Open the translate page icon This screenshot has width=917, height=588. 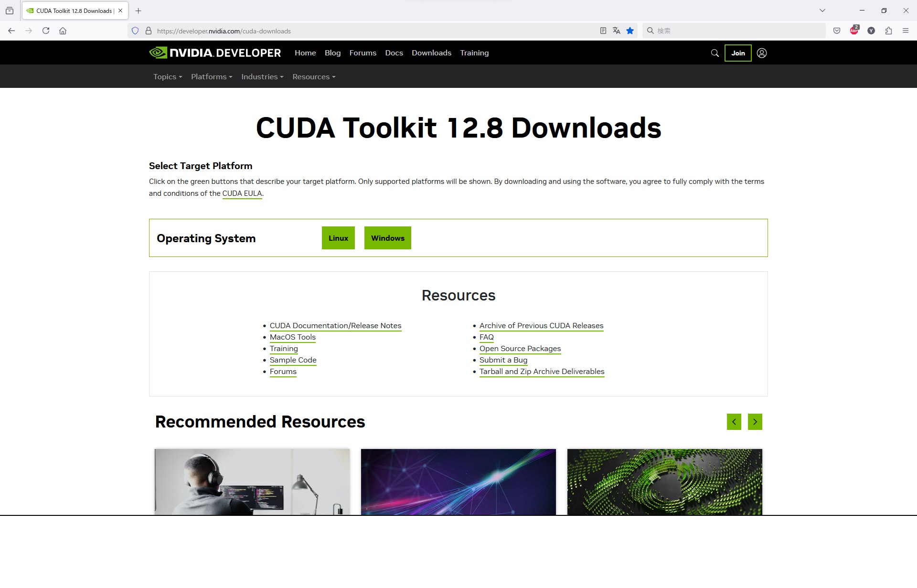coord(617,31)
